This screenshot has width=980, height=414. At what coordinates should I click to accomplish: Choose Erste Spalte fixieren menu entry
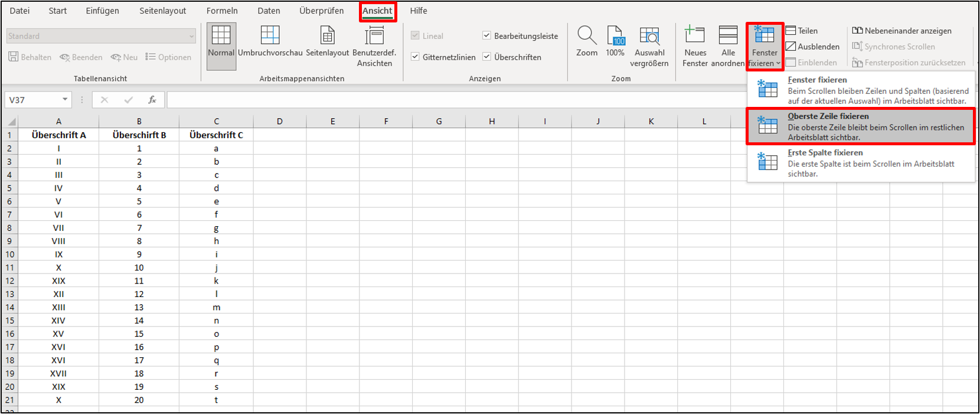(x=861, y=162)
